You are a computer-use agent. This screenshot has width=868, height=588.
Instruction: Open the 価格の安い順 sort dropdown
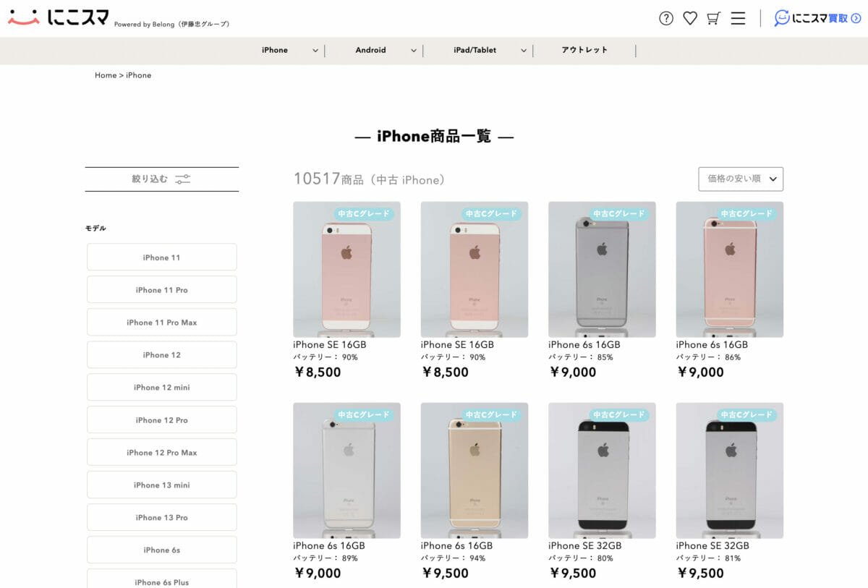pos(741,179)
